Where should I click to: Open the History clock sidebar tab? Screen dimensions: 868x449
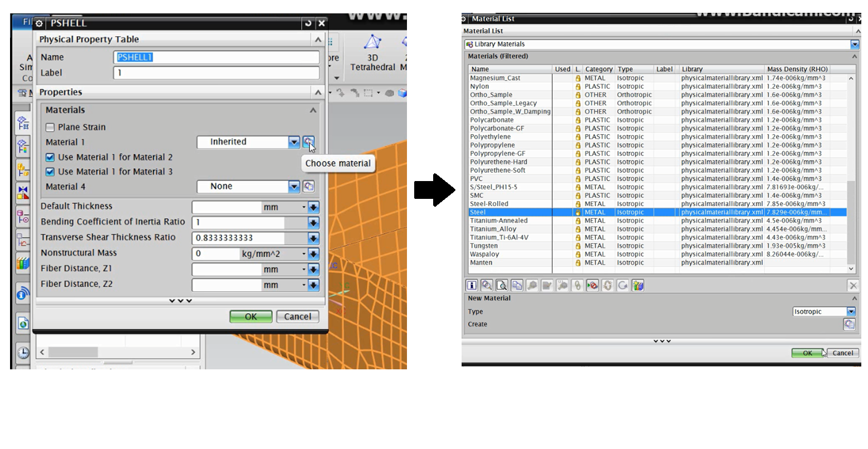pyautogui.click(x=23, y=353)
